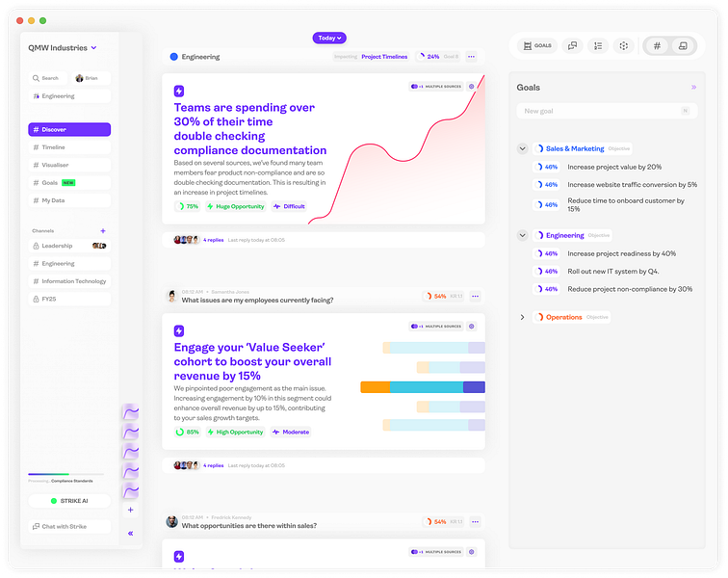
Task: Toggle Multiple Sources on bottom partial card
Action: [436, 552]
